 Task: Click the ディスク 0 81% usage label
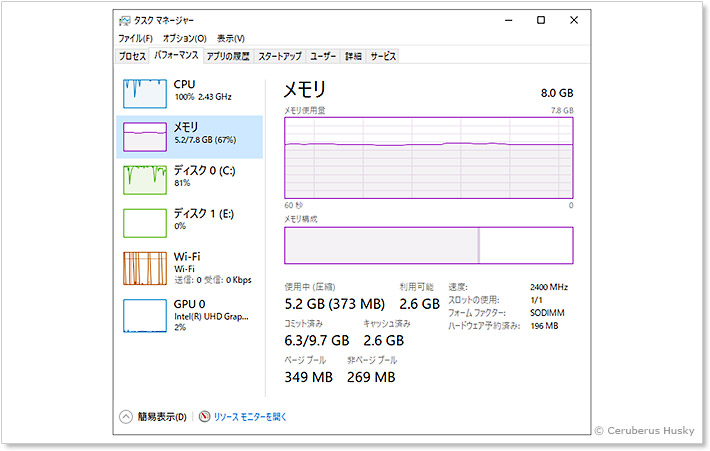[x=182, y=183]
